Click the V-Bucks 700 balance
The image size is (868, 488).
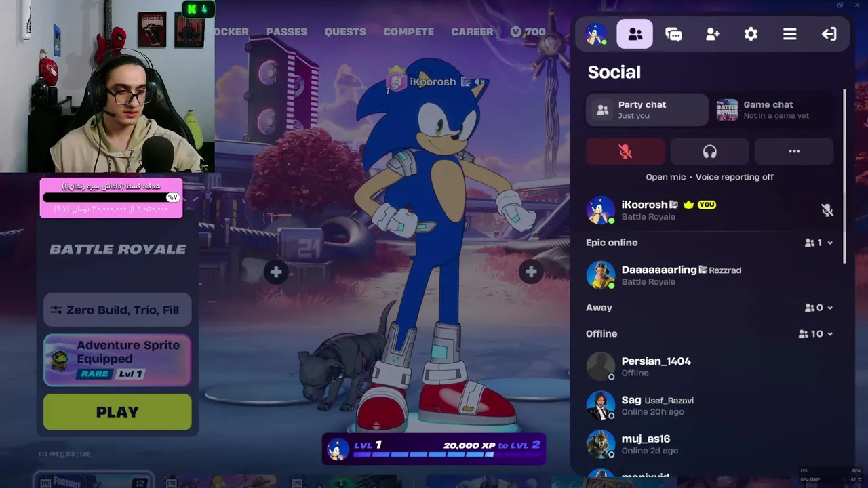[x=528, y=32]
